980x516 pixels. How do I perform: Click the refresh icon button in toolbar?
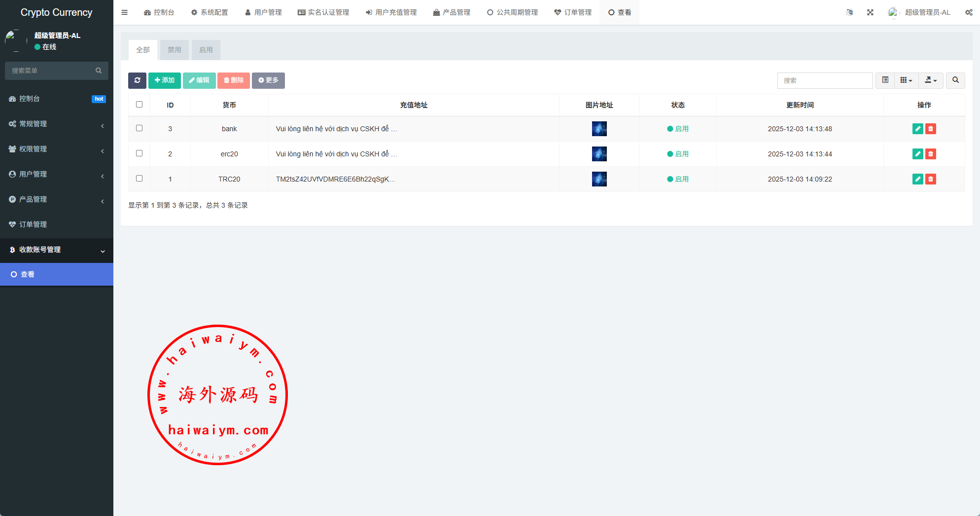(x=137, y=80)
